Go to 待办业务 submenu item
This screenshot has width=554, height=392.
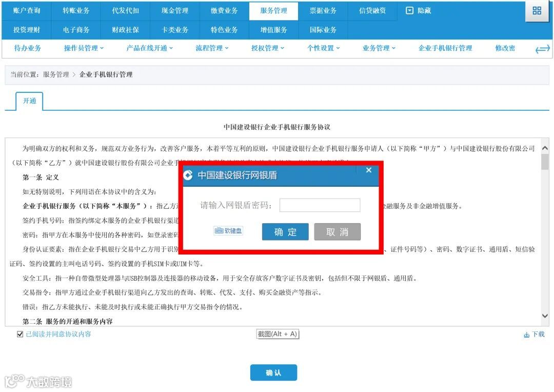pos(28,48)
